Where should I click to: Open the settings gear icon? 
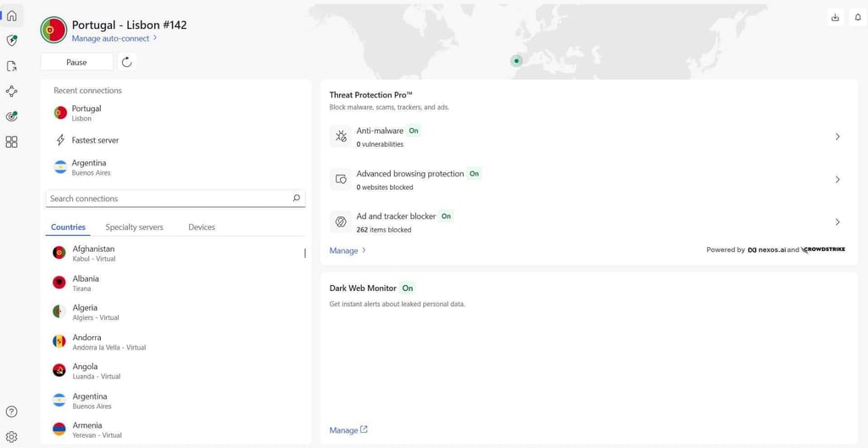[12, 437]
